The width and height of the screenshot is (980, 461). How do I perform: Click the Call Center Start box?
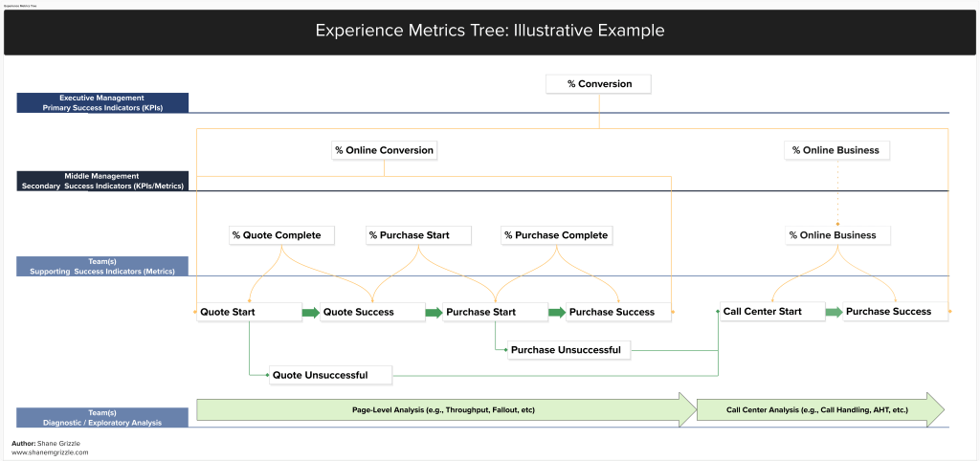click(771, 311)
